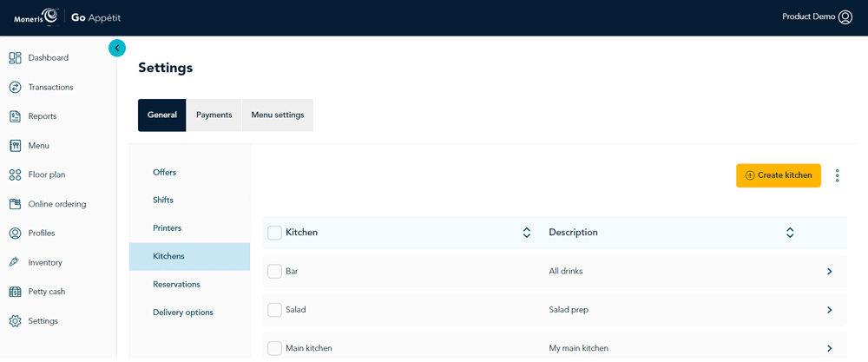Click the 'Kitchen' column header text

(x=302, y=233)
